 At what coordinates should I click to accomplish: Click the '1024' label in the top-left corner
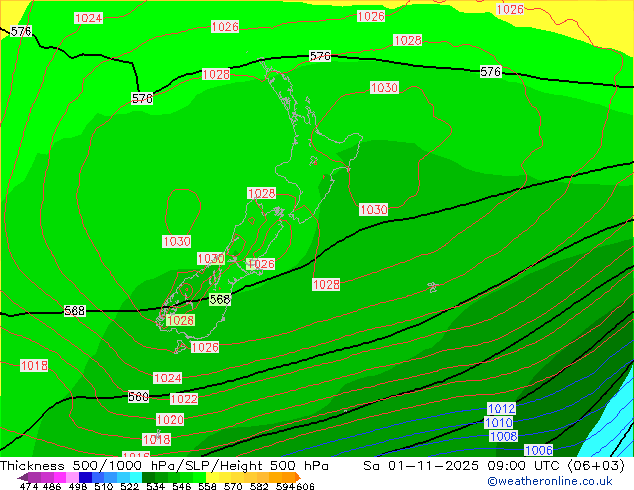pyautogui.click(x=89, y=18)
